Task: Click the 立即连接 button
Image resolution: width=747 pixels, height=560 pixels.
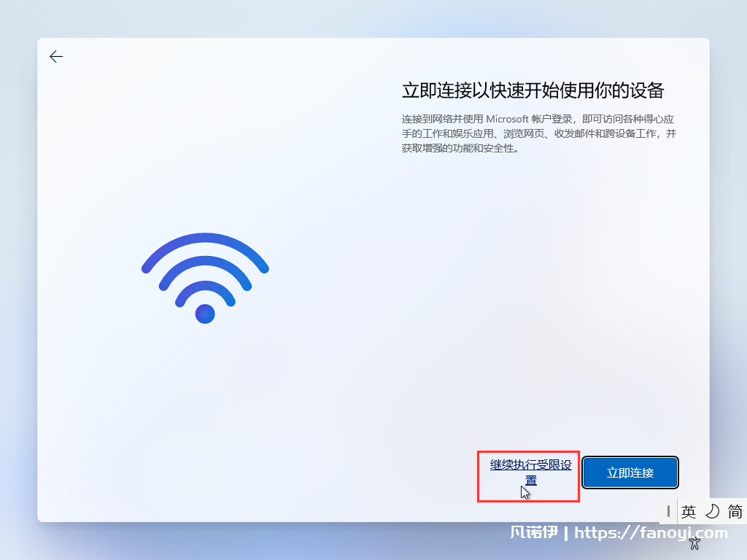Action: pos(630,472)
